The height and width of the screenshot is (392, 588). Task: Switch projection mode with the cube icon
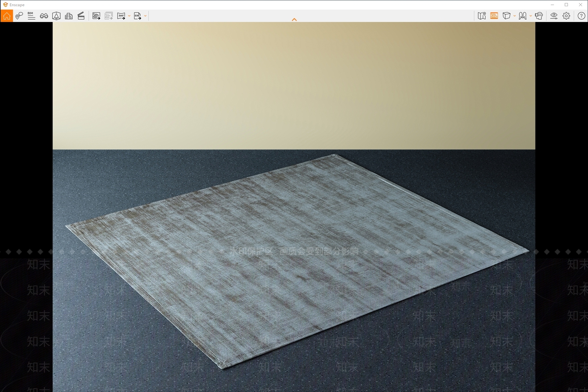tap(506, 16)
